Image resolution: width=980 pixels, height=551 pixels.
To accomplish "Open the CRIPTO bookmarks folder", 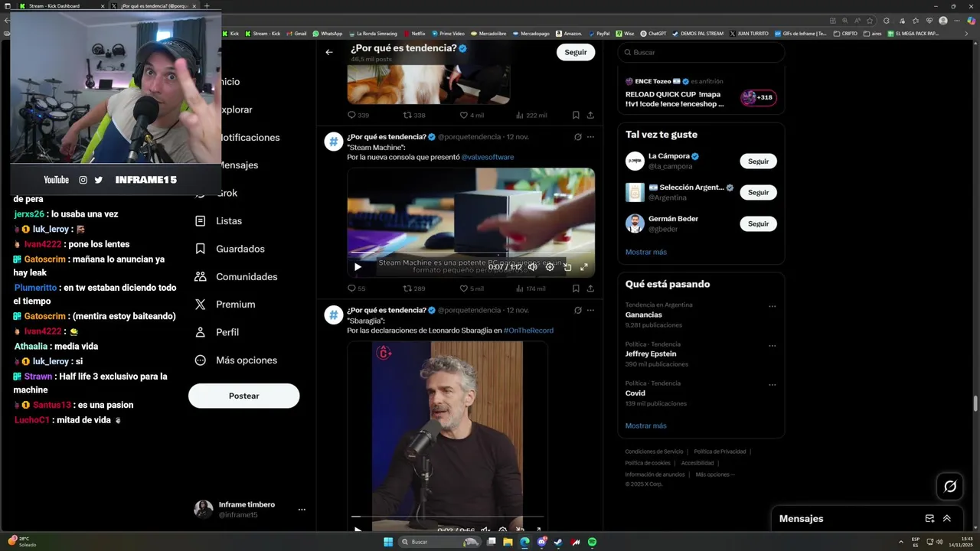I will 846,34.
